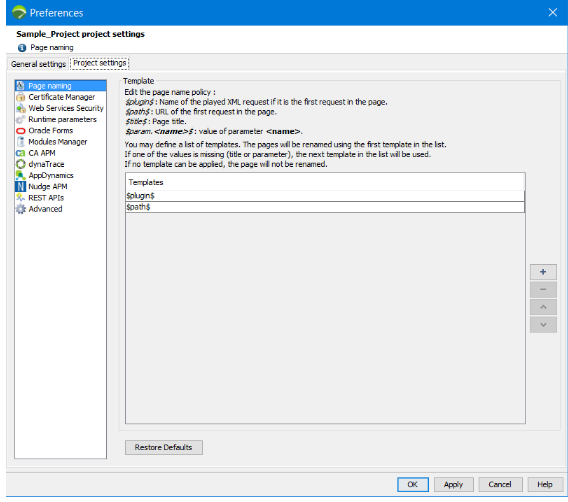
Task: Select the $path$ template row
Action: [325, 207]
